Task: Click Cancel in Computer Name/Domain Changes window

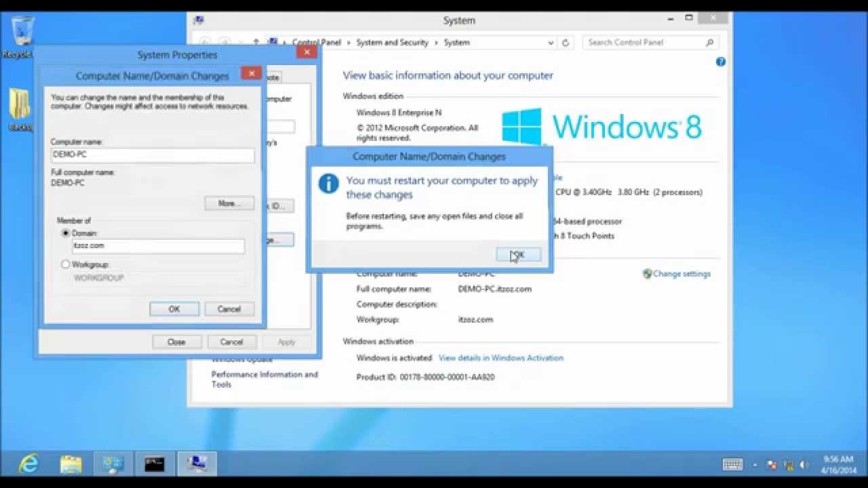Action: click(229, 309)
